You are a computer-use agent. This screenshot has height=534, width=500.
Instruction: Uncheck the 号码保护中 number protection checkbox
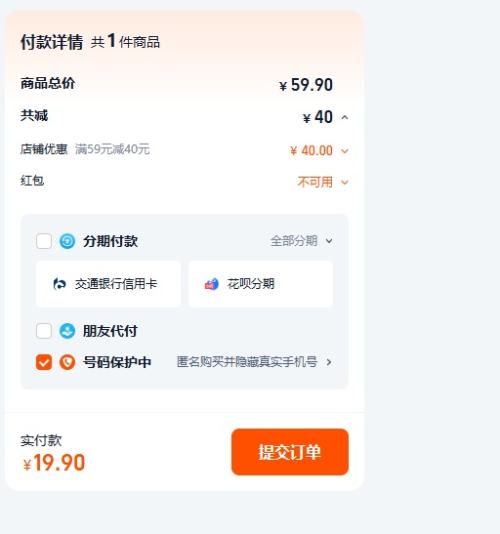44,362
